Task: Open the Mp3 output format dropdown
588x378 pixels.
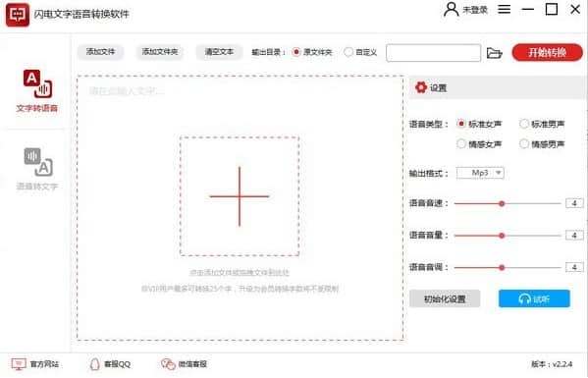Action: tap(480, 173)
